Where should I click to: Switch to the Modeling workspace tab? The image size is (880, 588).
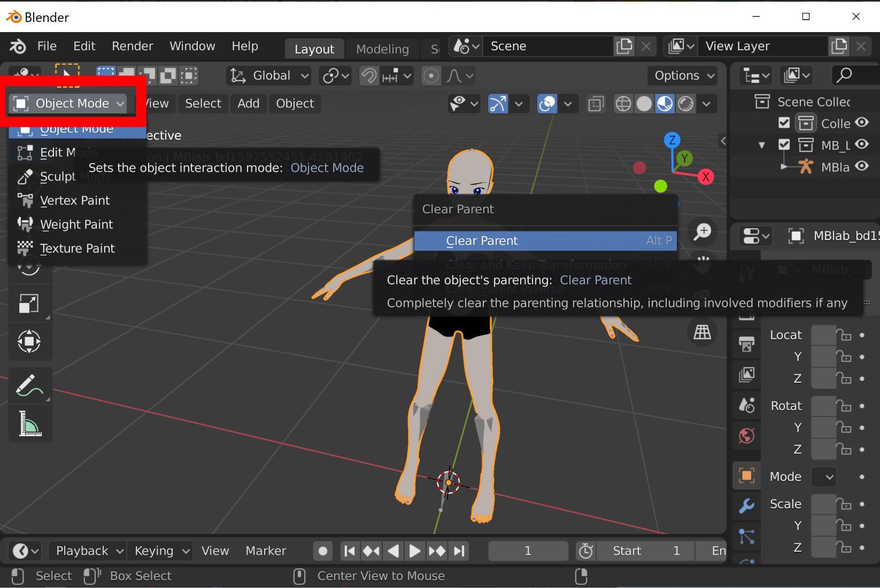pyautogui.click(x=382, y=49)
